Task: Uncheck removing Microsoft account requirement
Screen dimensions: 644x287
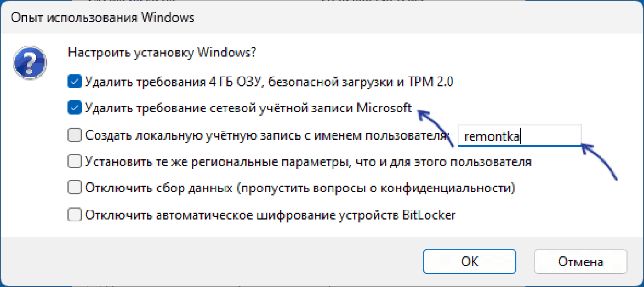Action: point(74,108)
